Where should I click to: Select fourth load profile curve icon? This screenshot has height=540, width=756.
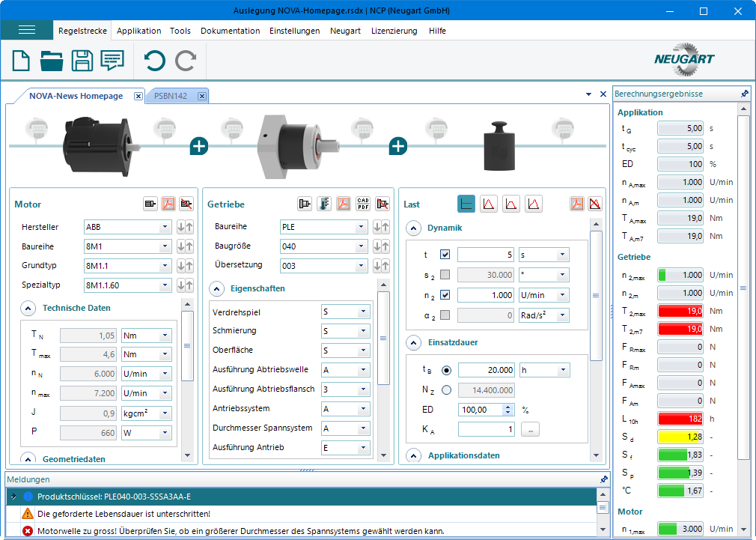(534, 204)
